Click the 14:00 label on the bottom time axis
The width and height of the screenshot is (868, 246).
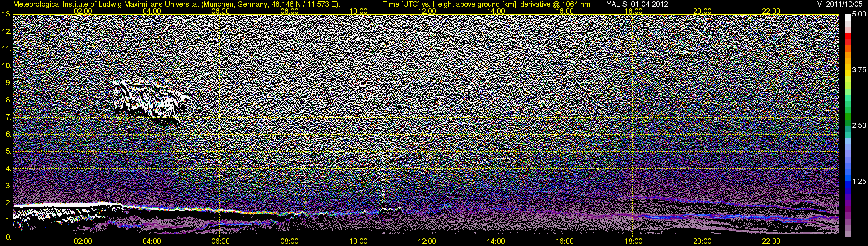[x=496, y=242]
